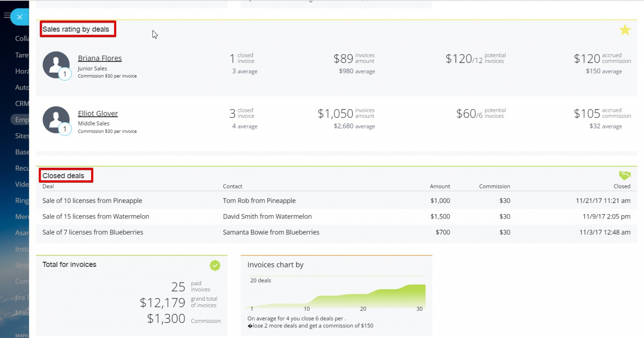
Task: Click rank badge on Briana Flores avatar
Action: [x=65, y=75]
